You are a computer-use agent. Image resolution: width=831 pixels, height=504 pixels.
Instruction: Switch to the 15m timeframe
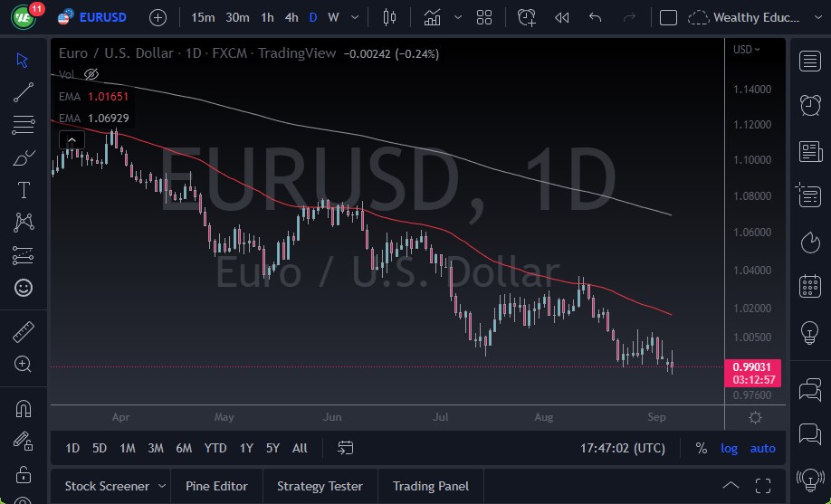coord(203,17)
